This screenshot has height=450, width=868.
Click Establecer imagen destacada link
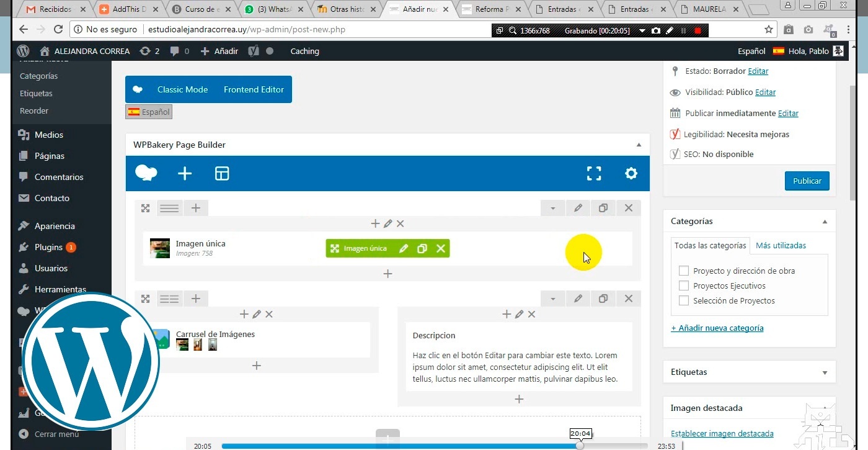722,433
